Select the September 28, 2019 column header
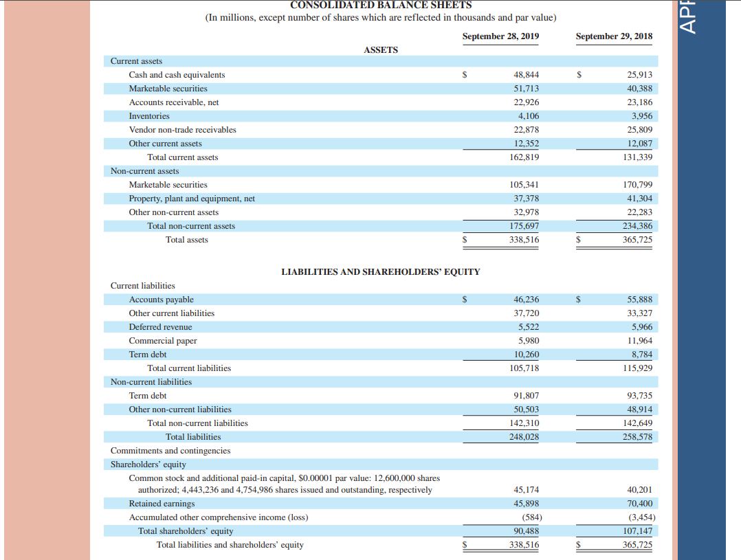 pos(500,36)
